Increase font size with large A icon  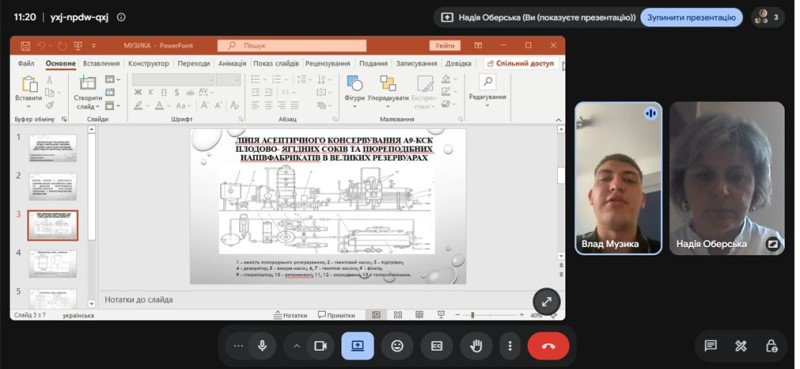coord(205,105)
